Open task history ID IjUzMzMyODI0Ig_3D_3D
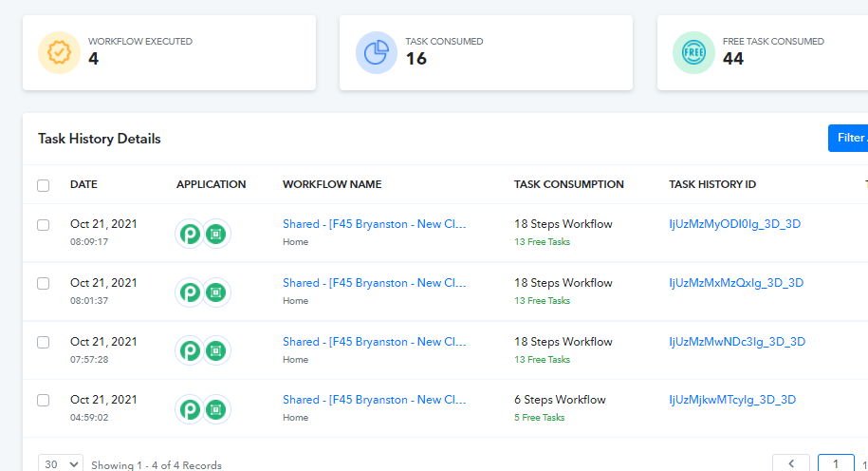Viewport: 868px width, 471px height. pos(734,224)
